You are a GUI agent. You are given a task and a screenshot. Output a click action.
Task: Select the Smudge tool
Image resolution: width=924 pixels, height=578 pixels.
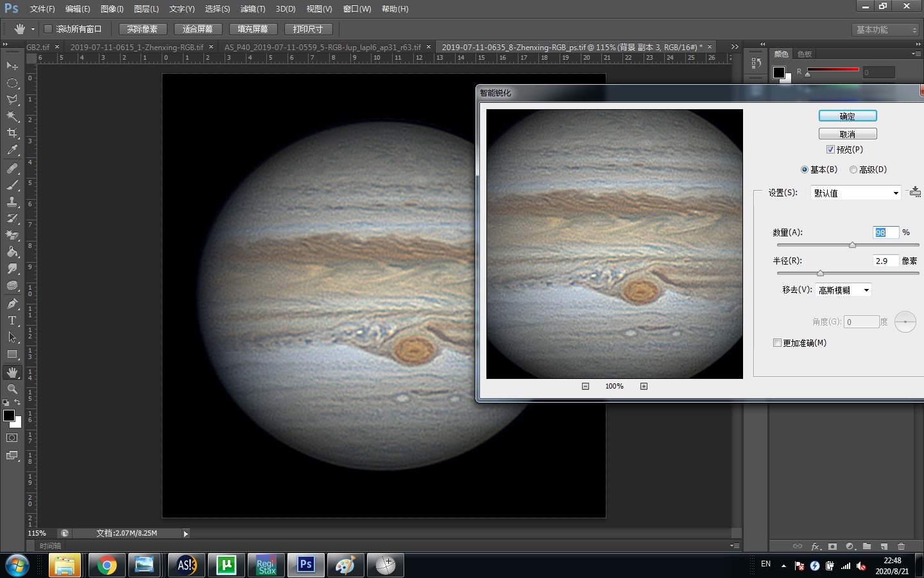(12, 268)
